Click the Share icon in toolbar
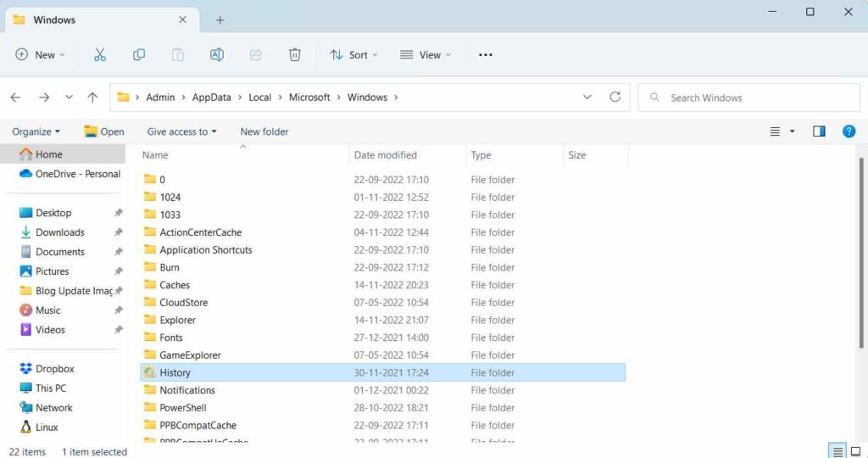The height and width of the screenshot is (458, 868). pos(256,54)
